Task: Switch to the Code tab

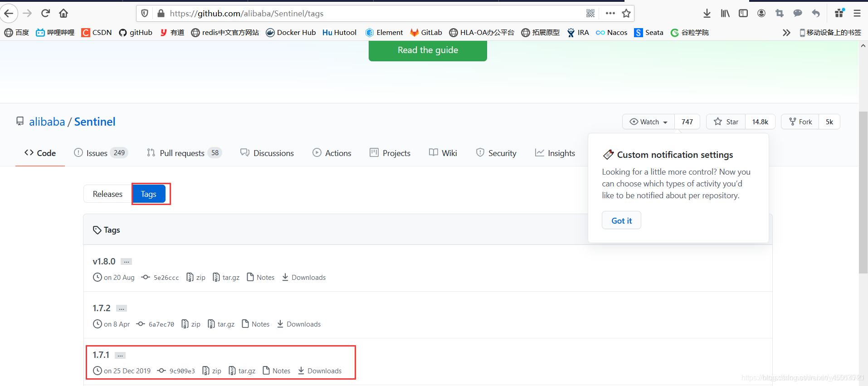Action: 40,153
